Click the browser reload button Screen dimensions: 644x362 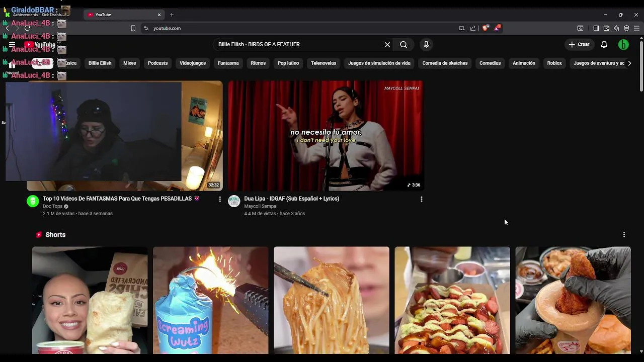[27, 28]
